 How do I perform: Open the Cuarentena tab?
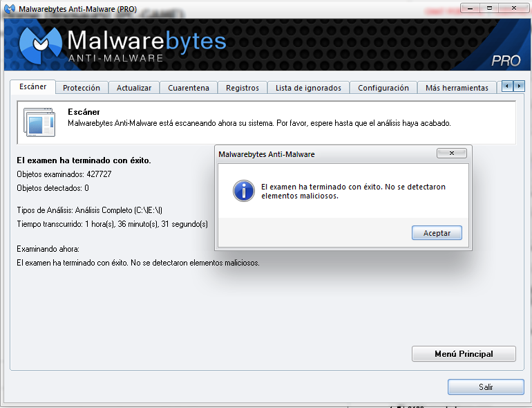189,88
